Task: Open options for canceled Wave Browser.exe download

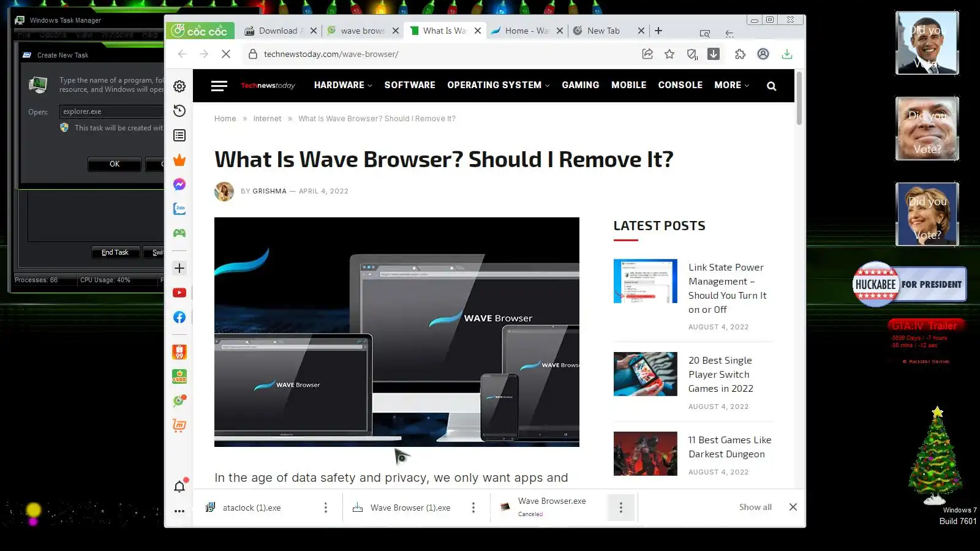Action: tap(621, 508)
